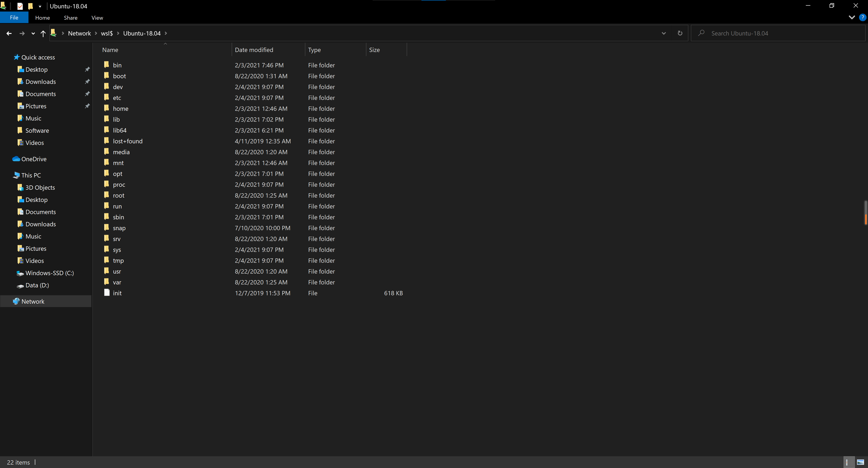Go up one folder level
The image size is (868, 468).
(x=43, y=33)
